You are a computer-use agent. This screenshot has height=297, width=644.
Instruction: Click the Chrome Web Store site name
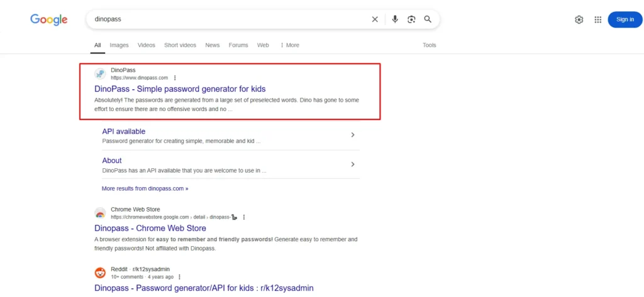(135, 209)
